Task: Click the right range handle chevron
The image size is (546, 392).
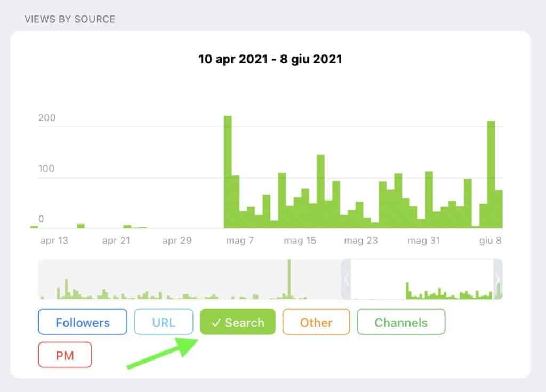Action: pyautogui.click(x=498, y=279)
